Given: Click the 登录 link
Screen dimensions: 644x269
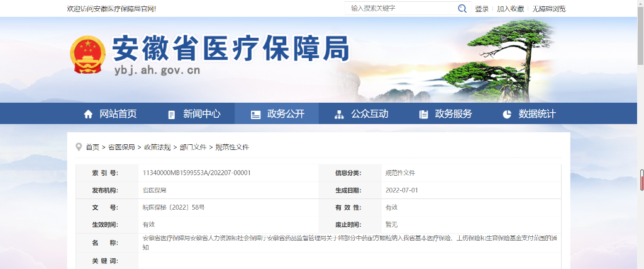Looking at the screenshot, I should pos(482,9).
